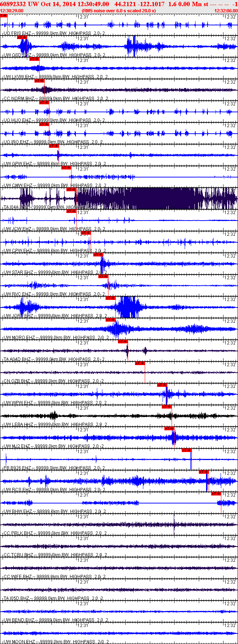The image size is (238, 644).
Task: Select the UW WPW EHZ station label
Action: point(18,403)
